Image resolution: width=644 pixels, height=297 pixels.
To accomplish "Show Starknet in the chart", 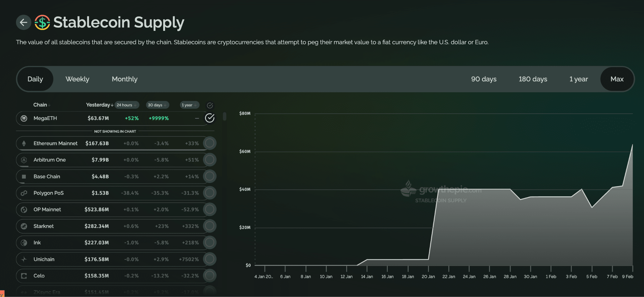I will pos(209,226).
